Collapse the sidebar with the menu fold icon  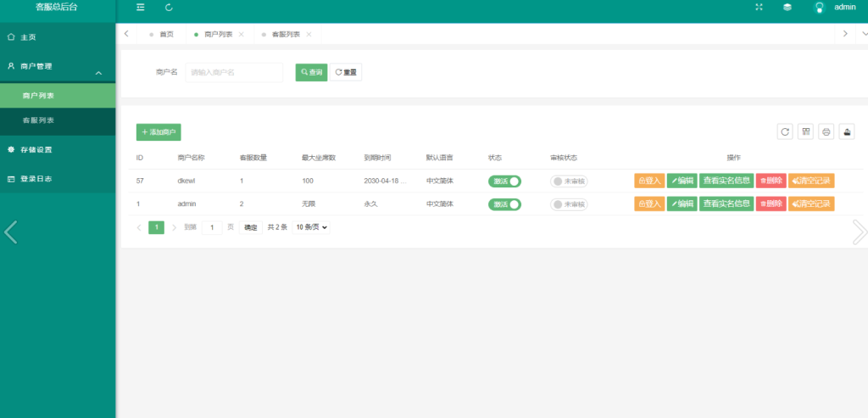[141, 7]
